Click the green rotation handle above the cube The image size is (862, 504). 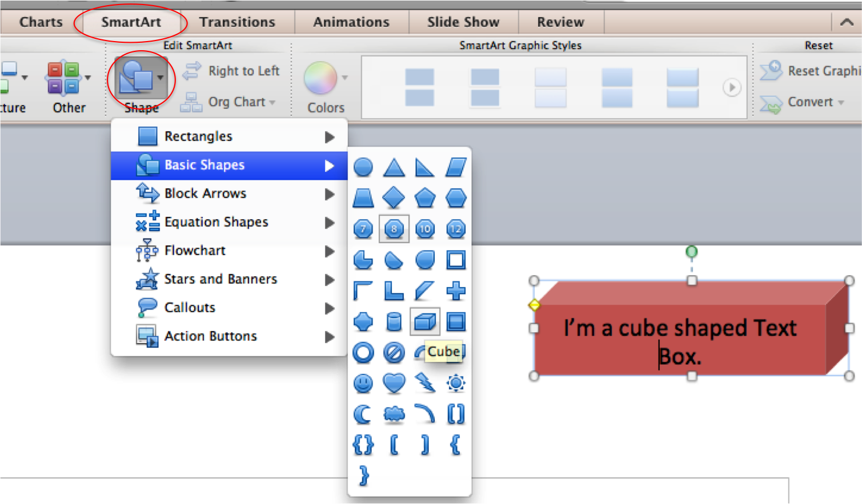click(691, 252)
